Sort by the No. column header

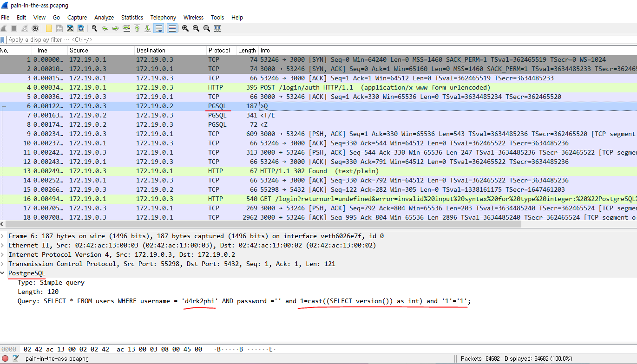click(16, 50)
